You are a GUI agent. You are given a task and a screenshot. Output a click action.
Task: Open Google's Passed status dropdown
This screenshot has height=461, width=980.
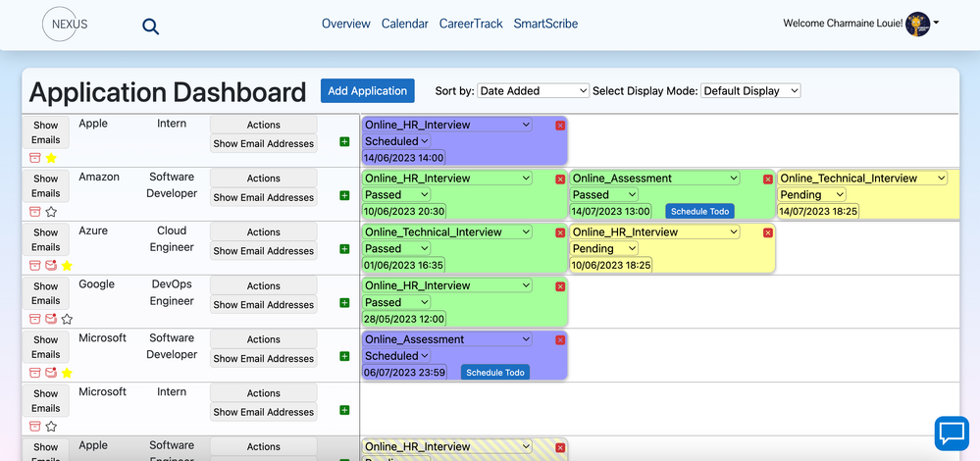pyautogui.click(x=397, y=302)
